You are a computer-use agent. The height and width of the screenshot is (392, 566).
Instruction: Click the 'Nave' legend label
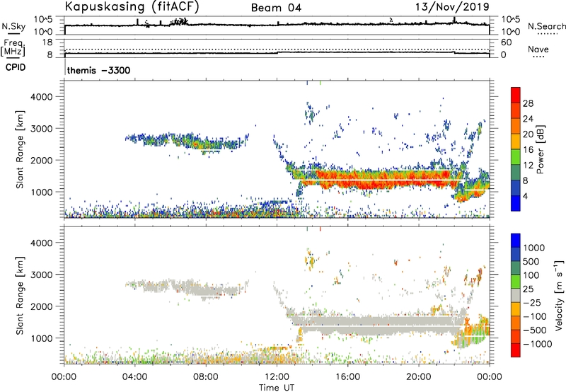pos(538,49)
